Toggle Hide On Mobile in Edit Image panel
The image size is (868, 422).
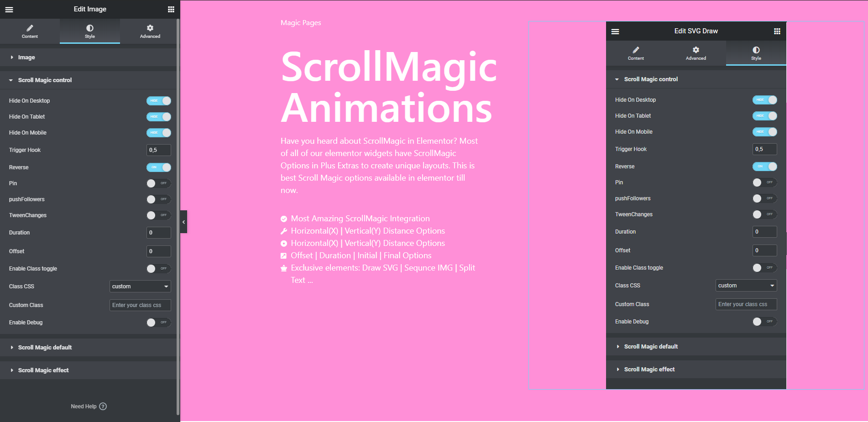[159, 133]
